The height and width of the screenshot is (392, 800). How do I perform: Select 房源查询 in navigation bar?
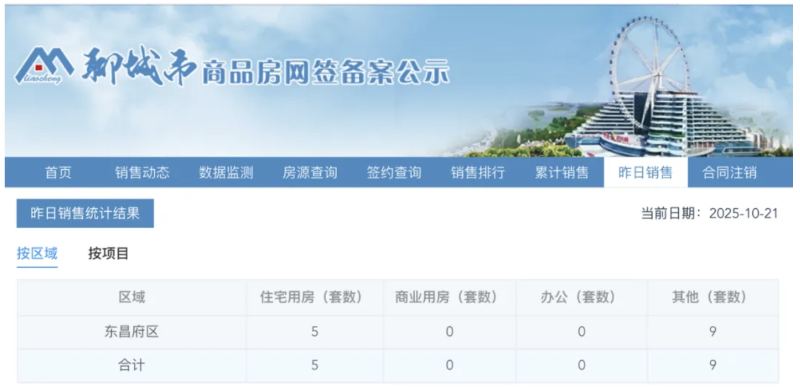point(310,173)
